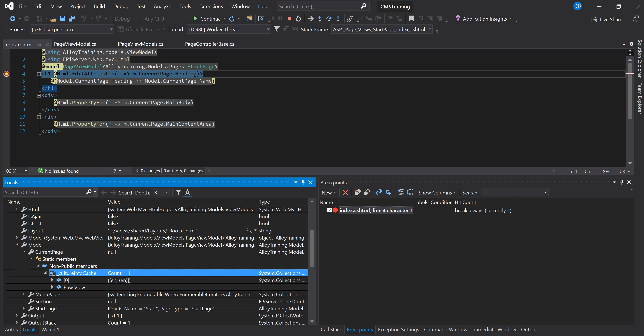Switch to the PageViewModel.cs tab
Image resolution: width=644 pixels, height=336 pixels.
click(x=75, y=44)
